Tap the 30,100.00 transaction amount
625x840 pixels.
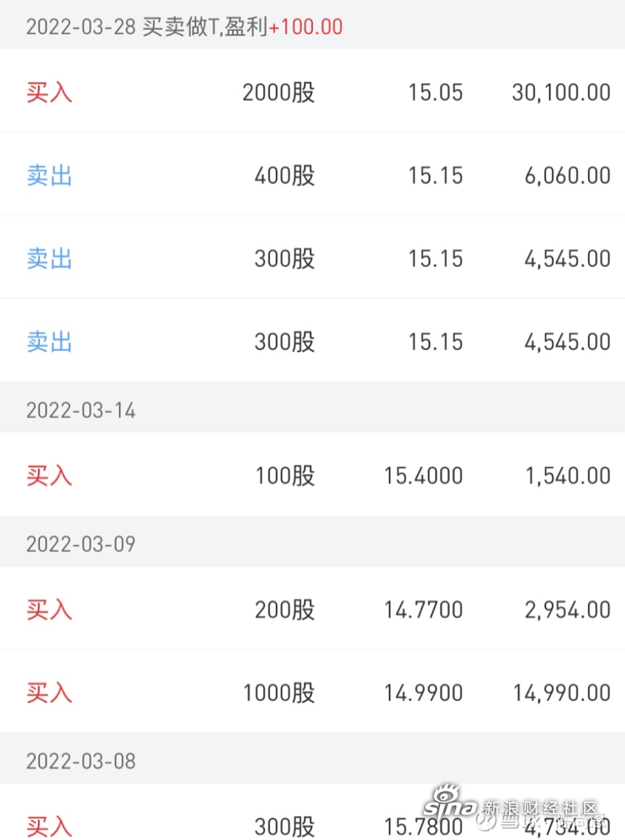pos(561,93)
